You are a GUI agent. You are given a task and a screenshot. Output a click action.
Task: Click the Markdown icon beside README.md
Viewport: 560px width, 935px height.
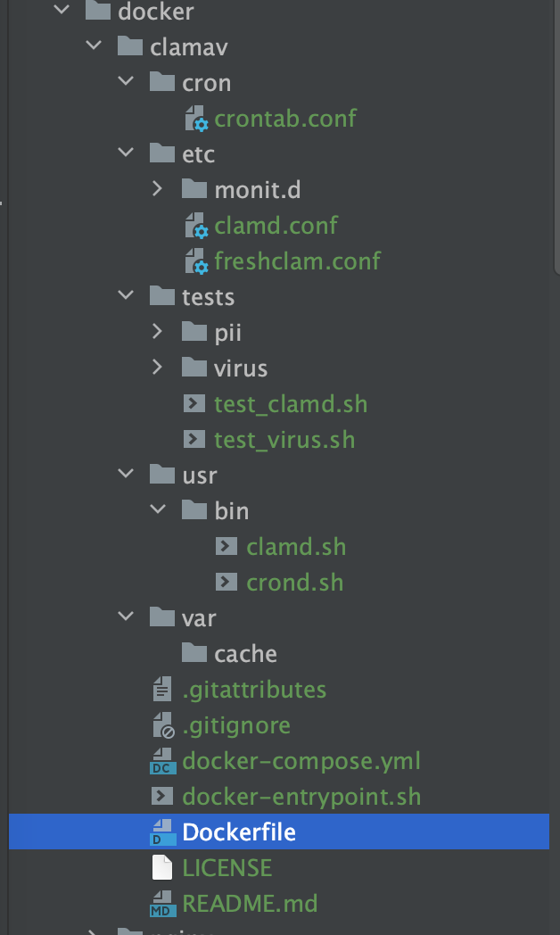point(161,903)
